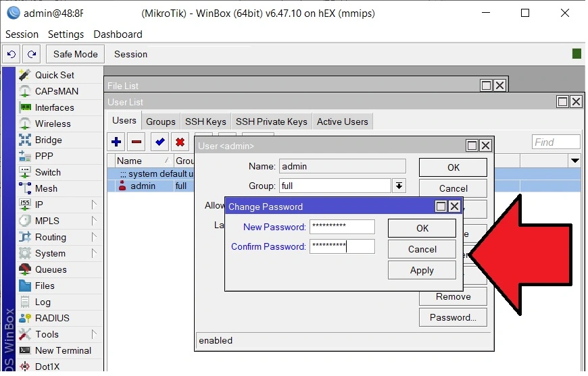The width and height of the screenshot is (588, 376).
Task: Click the Redo arrow toolbar icon
Action: click(x=32, y=54)
